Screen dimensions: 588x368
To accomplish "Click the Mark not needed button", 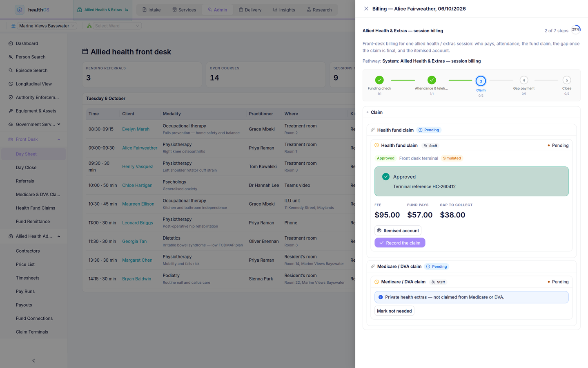I will [394, 311].
